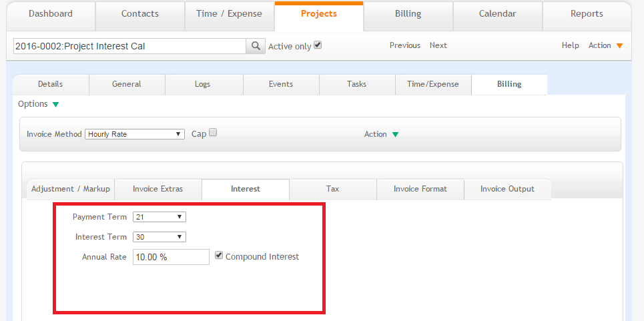The height and width of the screenshot is (321, 644).
Task: Open the Reports tab
Action: click(x=587, y=14)
